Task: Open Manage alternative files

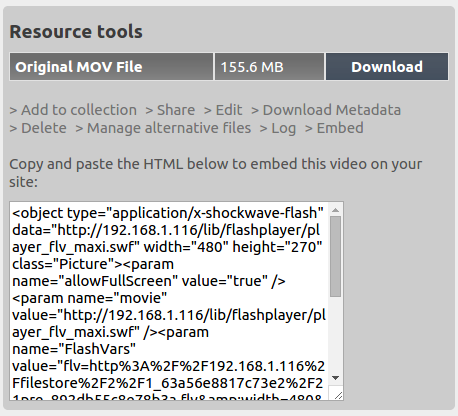Action: [163, 128]
